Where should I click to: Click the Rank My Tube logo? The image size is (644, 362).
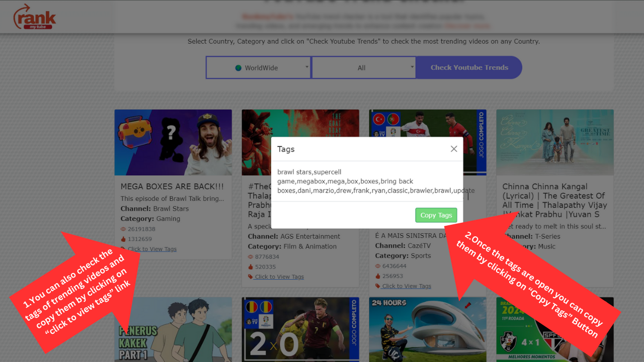34,17
